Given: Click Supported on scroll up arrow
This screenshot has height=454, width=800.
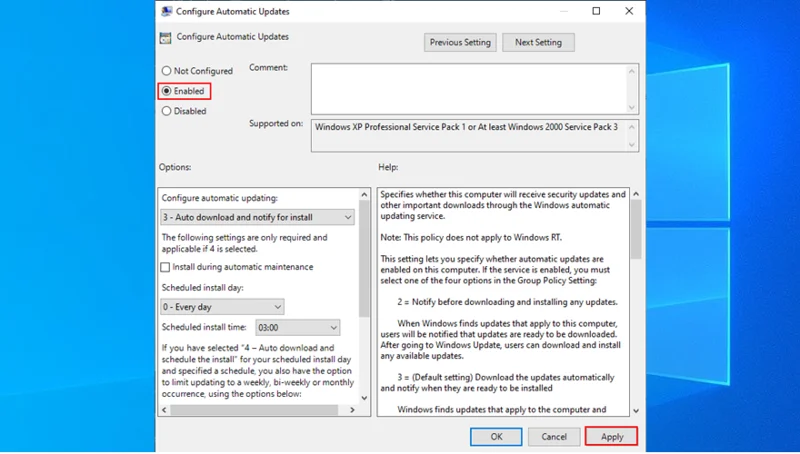Looking at the screenshot, I should (x=632, y=127).
